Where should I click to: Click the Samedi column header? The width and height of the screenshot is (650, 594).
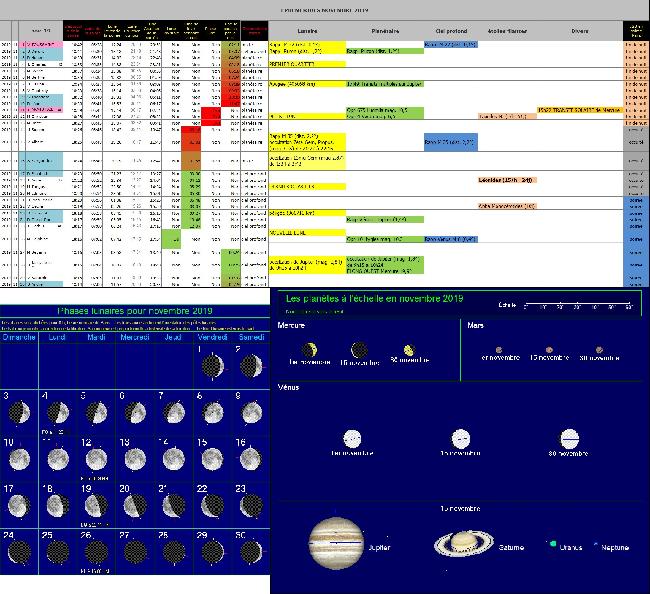tap(252, 337)
